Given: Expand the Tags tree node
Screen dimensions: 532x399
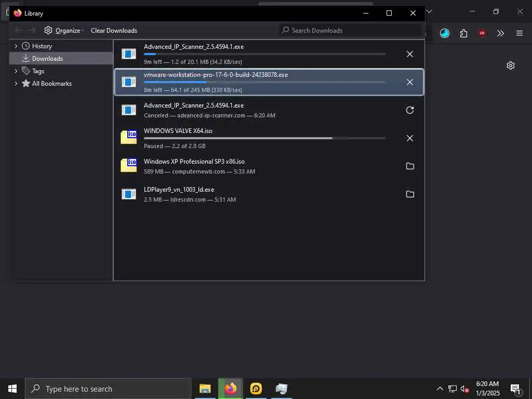Looking at the screenshot, I should (x=16, y=71).
